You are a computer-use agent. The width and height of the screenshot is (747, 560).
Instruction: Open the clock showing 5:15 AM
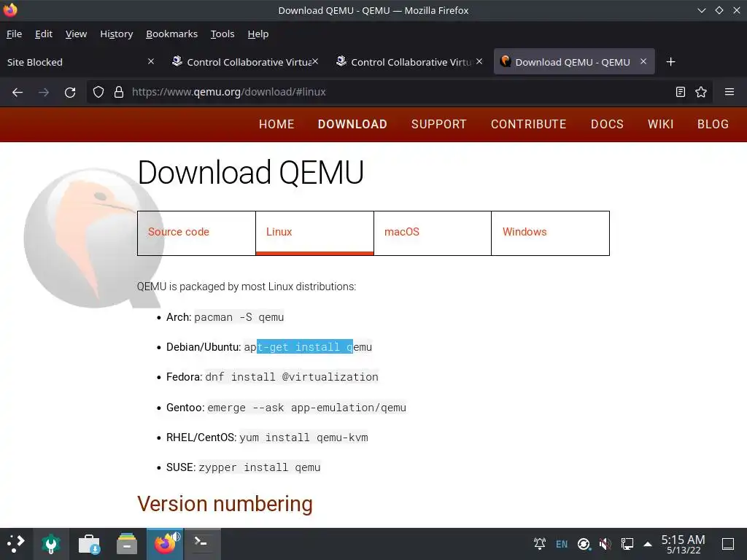click(683, 544)
